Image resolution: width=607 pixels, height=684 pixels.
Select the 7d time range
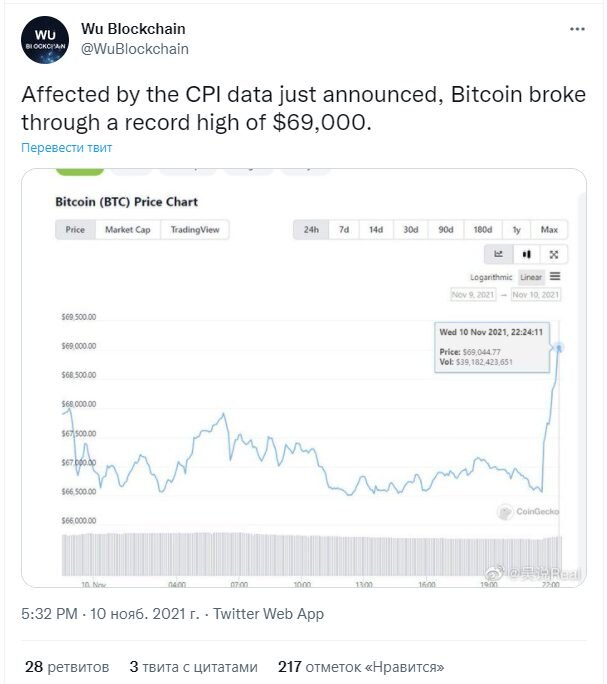click(344, 229)
